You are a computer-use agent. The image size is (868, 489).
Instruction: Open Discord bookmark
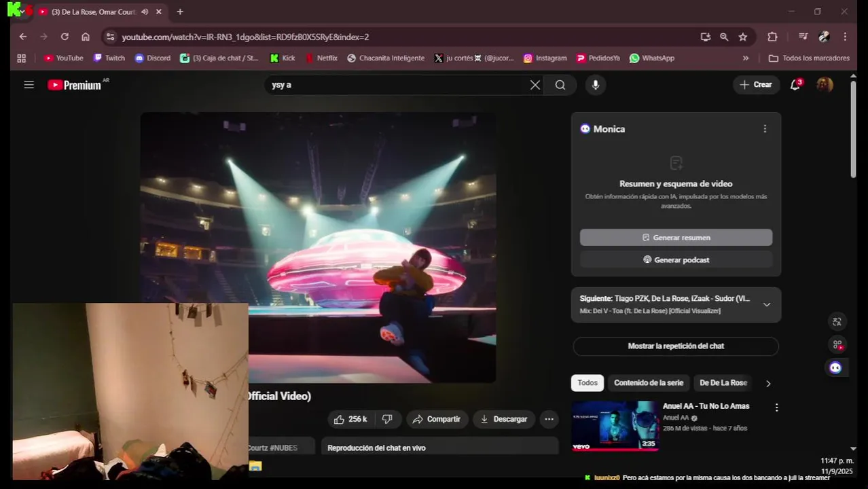pyautogui.click(x=153, y=58)
